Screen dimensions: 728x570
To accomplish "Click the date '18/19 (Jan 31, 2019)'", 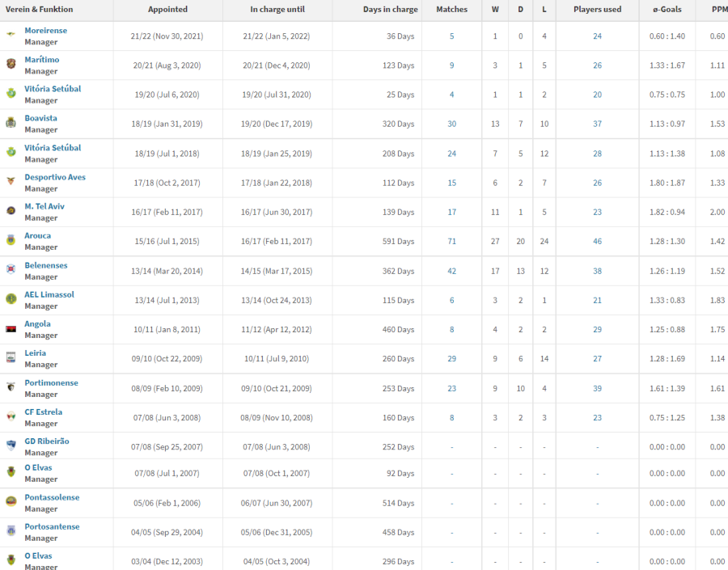I will pyautogui.click(x=167, y=124).
